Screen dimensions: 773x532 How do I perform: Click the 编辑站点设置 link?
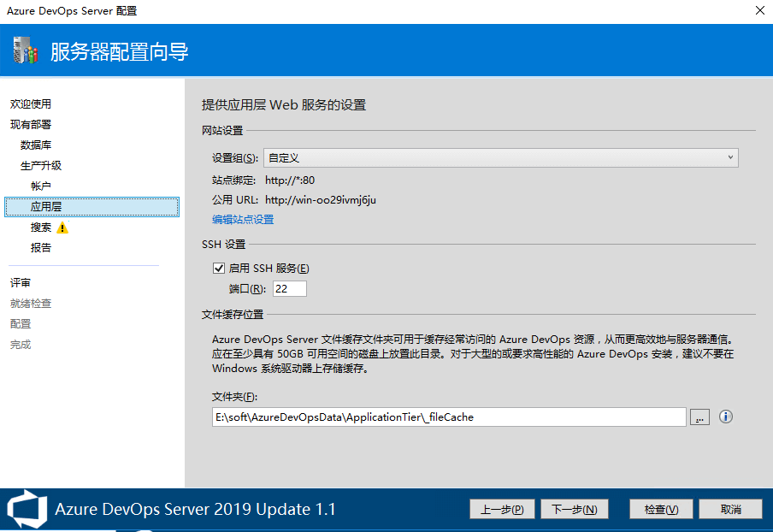tap(243, 220)
